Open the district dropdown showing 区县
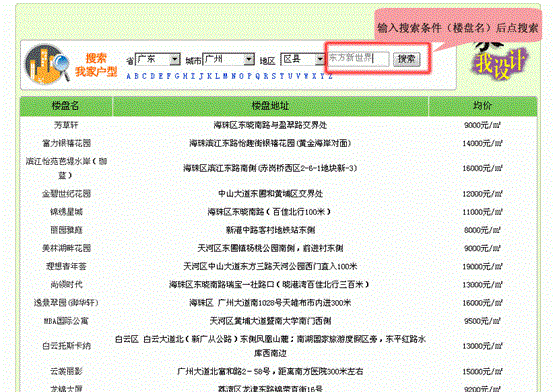The image size is (555, 392). [302, 59]
